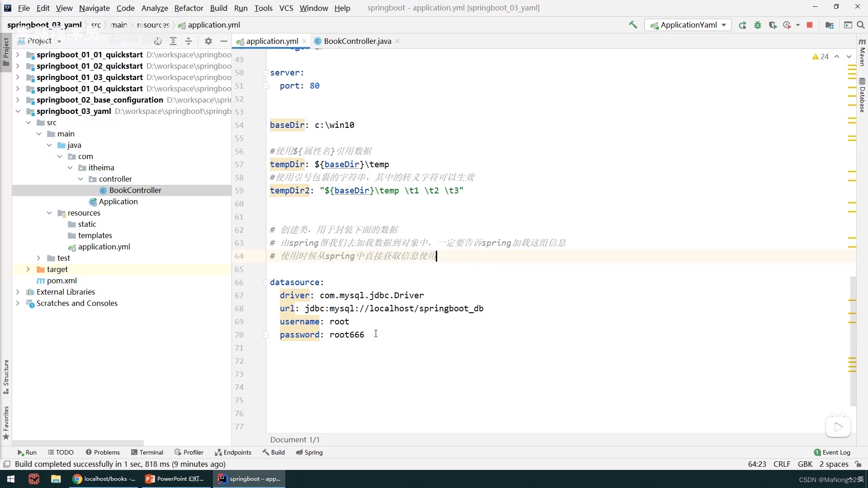Open the Problems tool window
The image size is (868, 488).
point(103,452)
